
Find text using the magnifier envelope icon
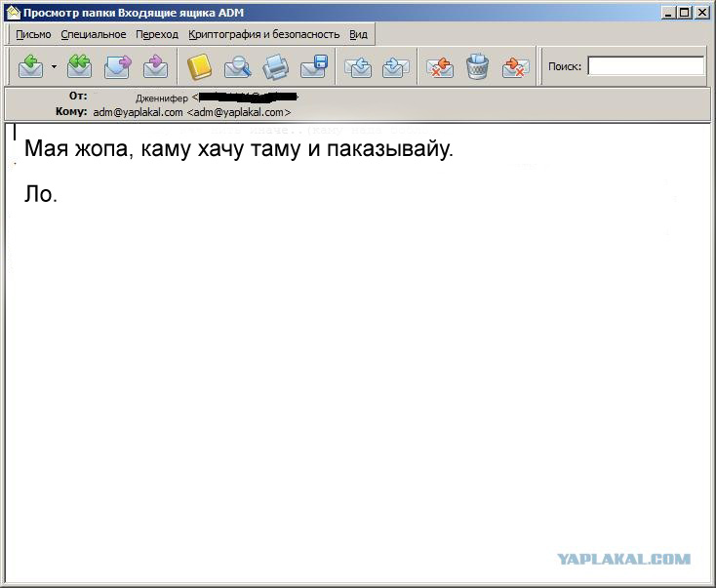click(237, 66)
